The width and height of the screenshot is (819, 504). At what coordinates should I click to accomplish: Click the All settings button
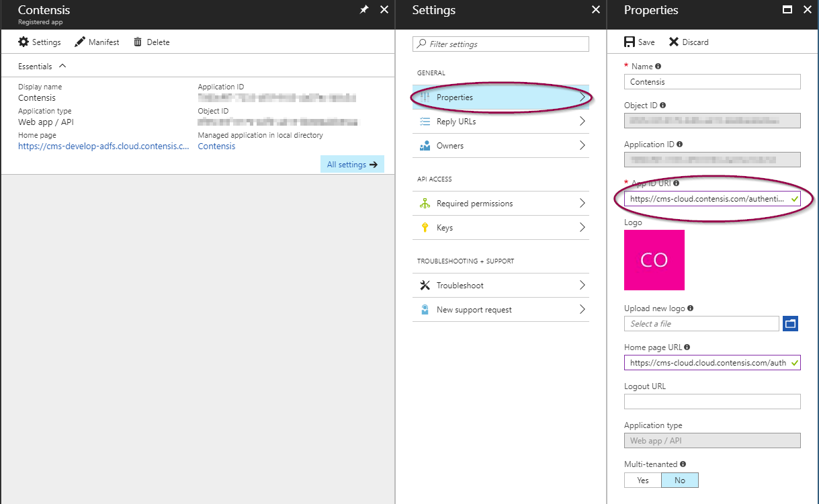tap(352, 165)
